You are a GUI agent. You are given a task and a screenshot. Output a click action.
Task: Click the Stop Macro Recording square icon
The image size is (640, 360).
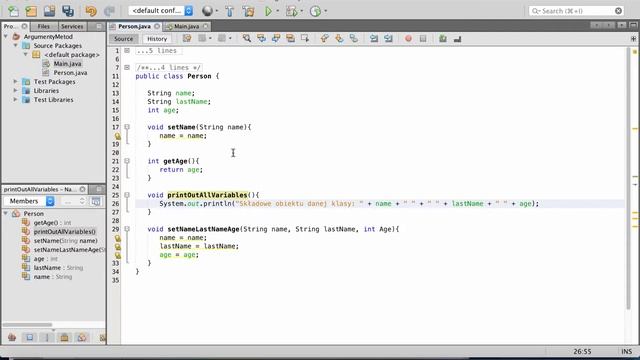pos(423,38)
